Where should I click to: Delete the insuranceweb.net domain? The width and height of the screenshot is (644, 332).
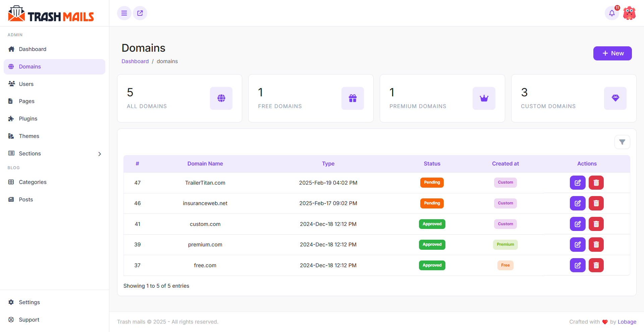point(596,203)
